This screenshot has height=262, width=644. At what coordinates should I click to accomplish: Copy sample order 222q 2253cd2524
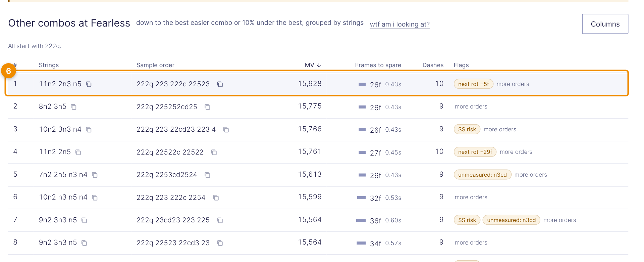click(208, 175)
